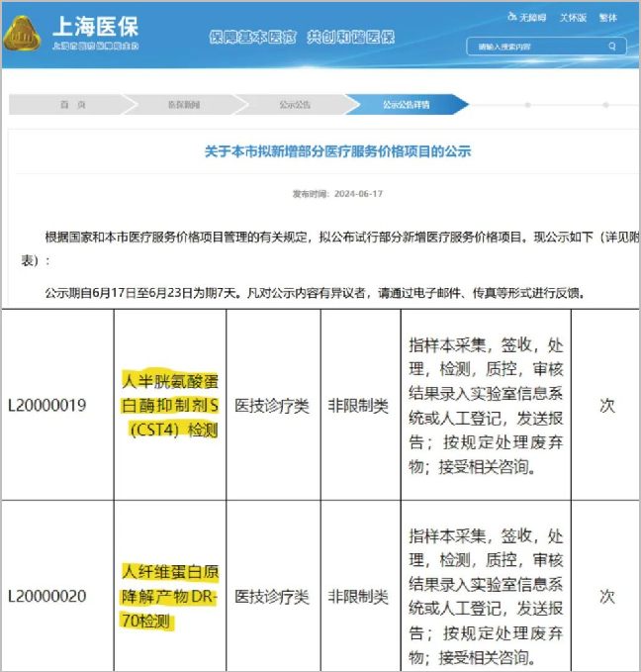Switch to care mode (关怀版)
Screen dimensions: 641x672
(576, 18)
